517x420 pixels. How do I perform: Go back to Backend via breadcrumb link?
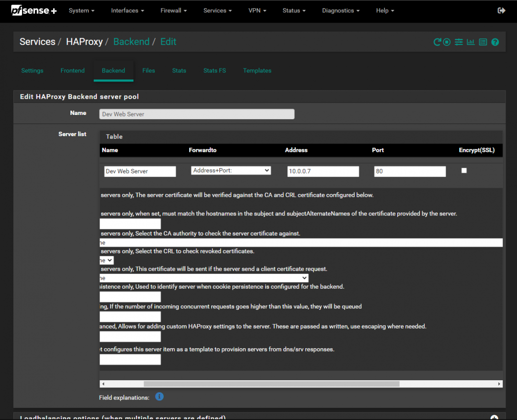(131, 42)
